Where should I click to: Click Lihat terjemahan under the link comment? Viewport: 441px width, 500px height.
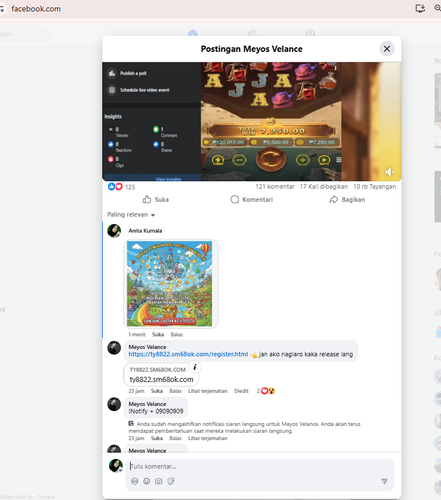point(208,391)
